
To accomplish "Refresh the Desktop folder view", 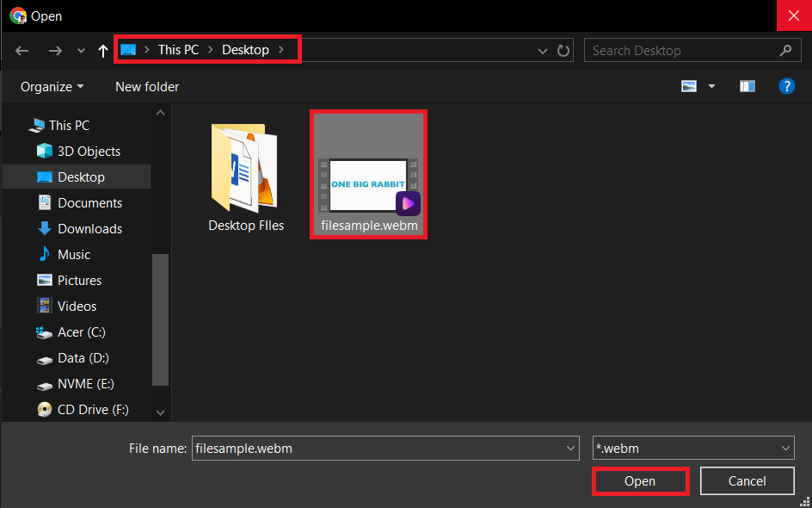I will [563, 50].
